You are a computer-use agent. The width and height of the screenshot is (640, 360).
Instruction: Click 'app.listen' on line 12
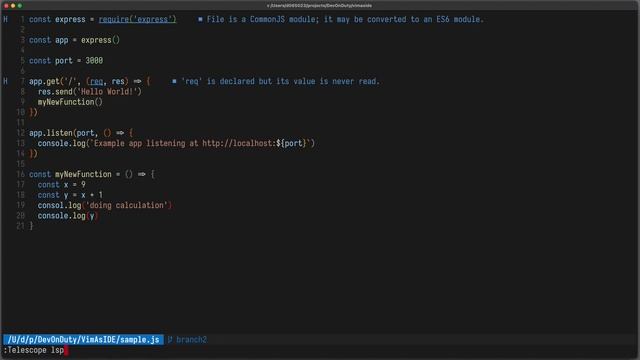(51, 133)
